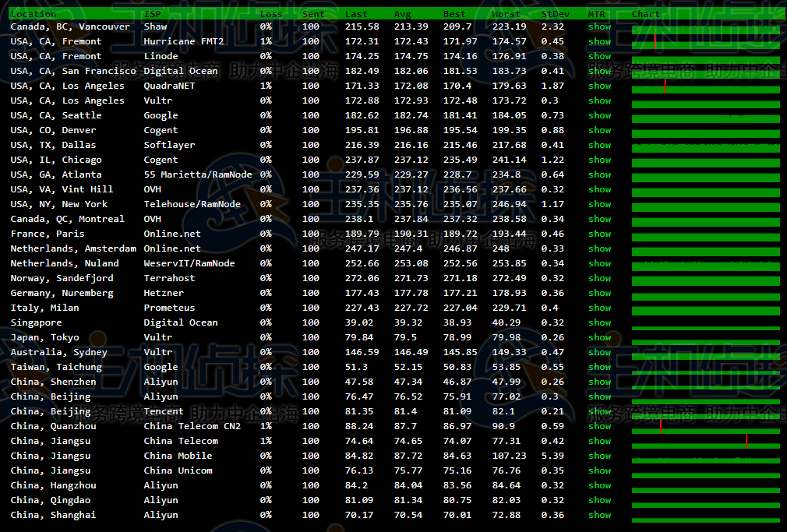Open show link for Quanzhou China Telecom CN2
787x532 pixels.
tap(599, 426)
